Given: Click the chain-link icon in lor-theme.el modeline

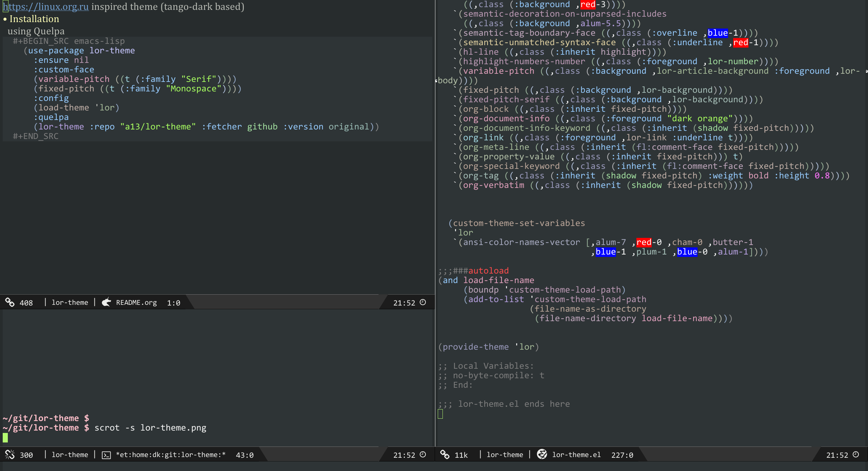Looking at the screenshot, I should 445,454.
